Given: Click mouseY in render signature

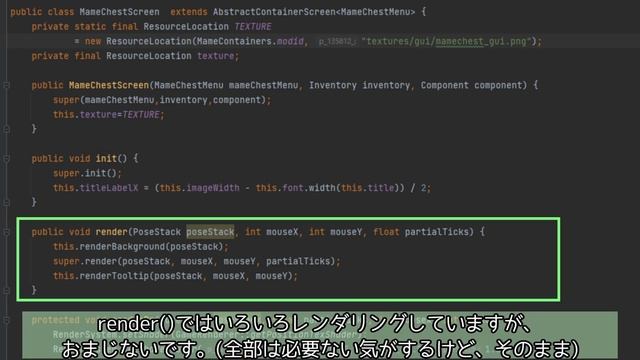Looking at the screenshot, I should pyautogui.click(x=346, y=232).
